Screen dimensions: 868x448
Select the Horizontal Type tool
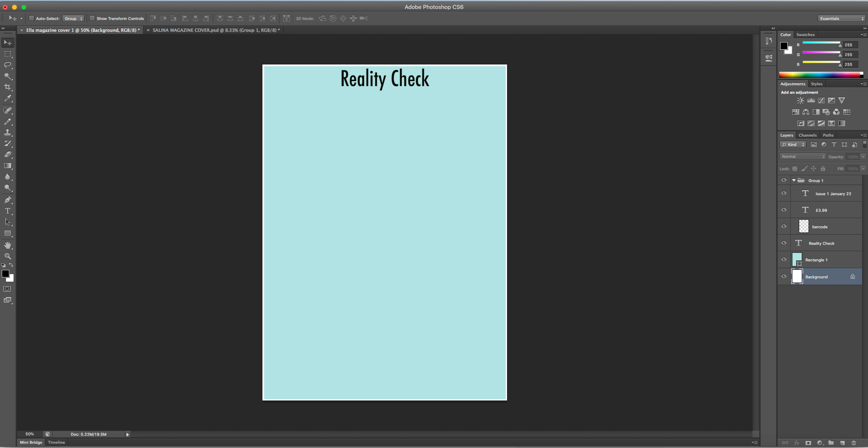click(7, 211)
